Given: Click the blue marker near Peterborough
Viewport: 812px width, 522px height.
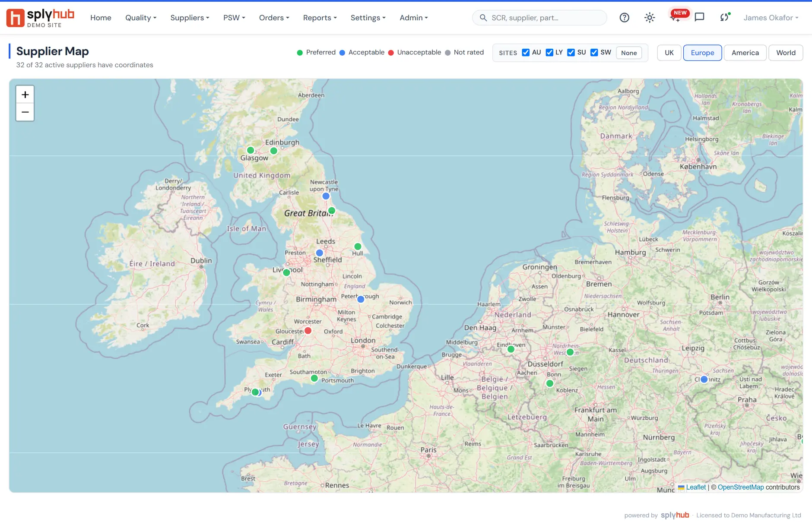Looking at the screenshot, I should pyautogui.click(x=361, y=299).
